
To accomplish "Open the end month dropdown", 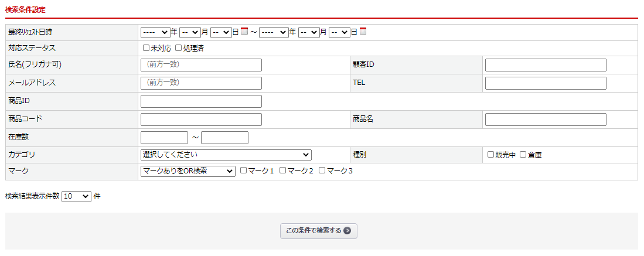I will (308, 32).
